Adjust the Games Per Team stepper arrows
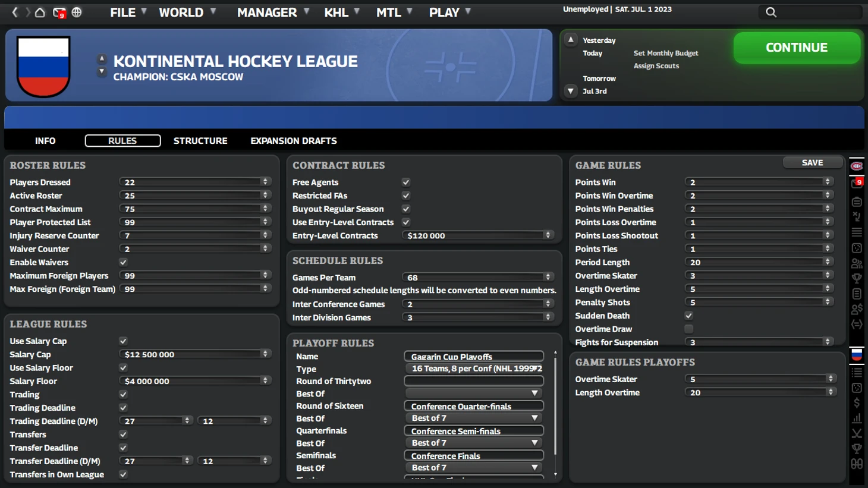 coord(548,277)
